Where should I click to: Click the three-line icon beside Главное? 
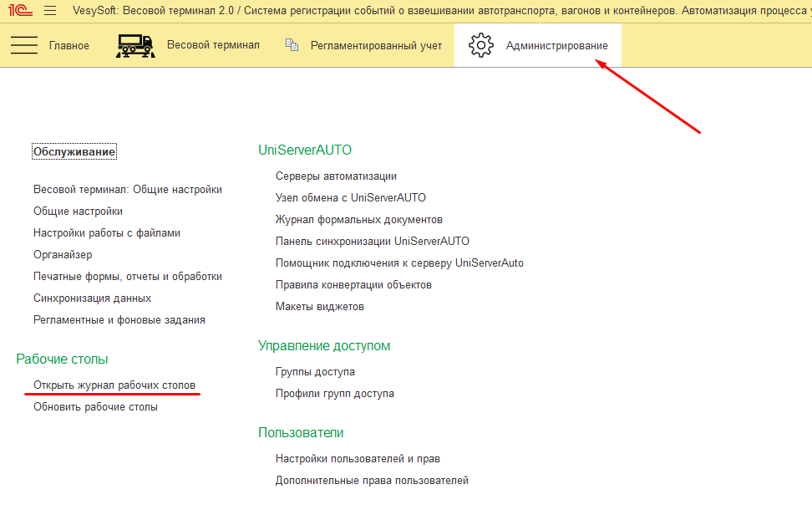click(24, 45)
